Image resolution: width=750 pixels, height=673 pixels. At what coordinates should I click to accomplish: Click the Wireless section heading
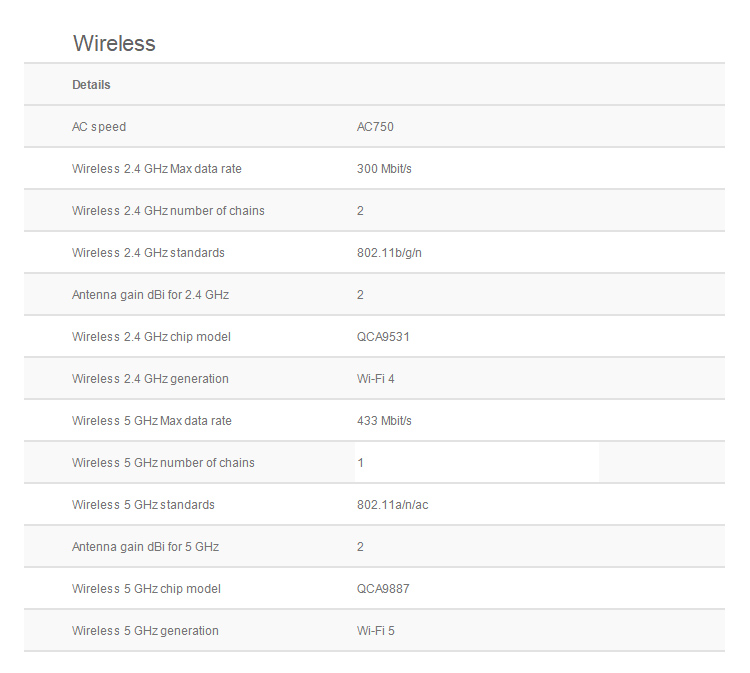click(114, 44)
